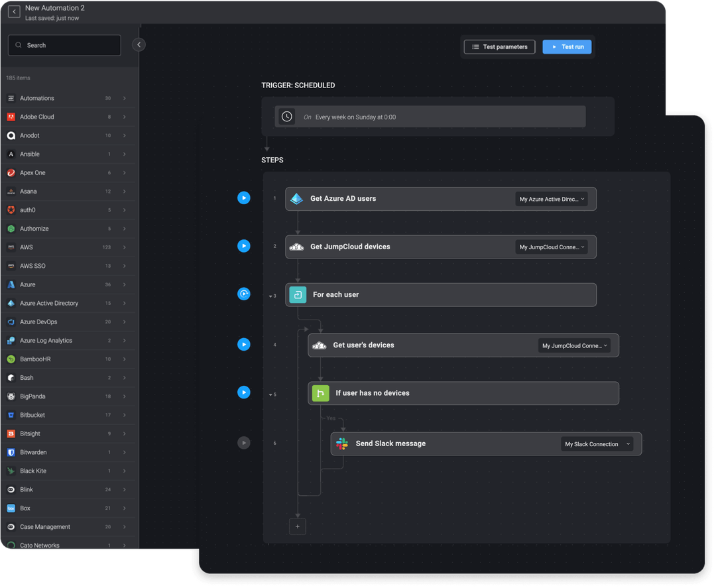Screen dimensions: 716x588
Task: Run the For each user loop step
Action: (244, 294)
